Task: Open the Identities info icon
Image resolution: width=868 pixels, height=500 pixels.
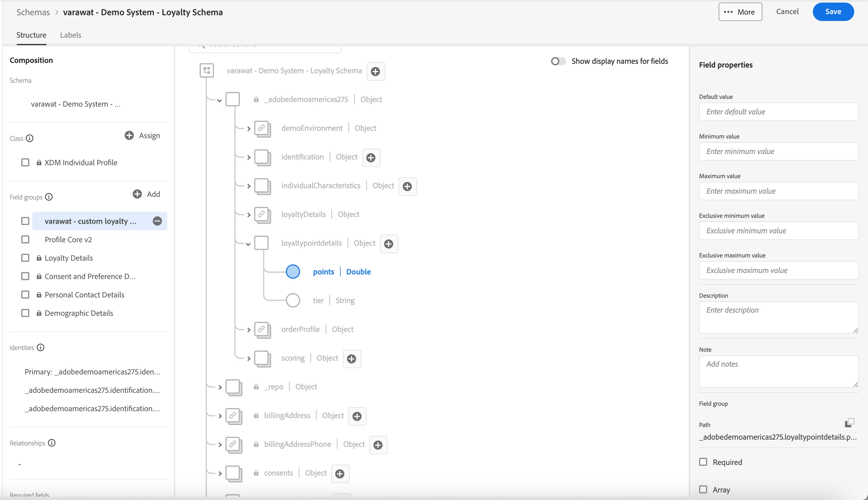Action: pos(40,347)
